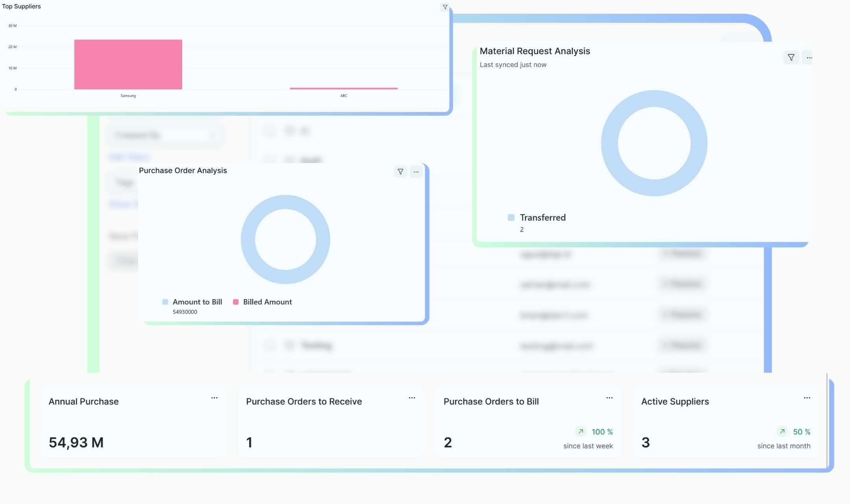Toggle the Transferred legend entry

point(542,217)
